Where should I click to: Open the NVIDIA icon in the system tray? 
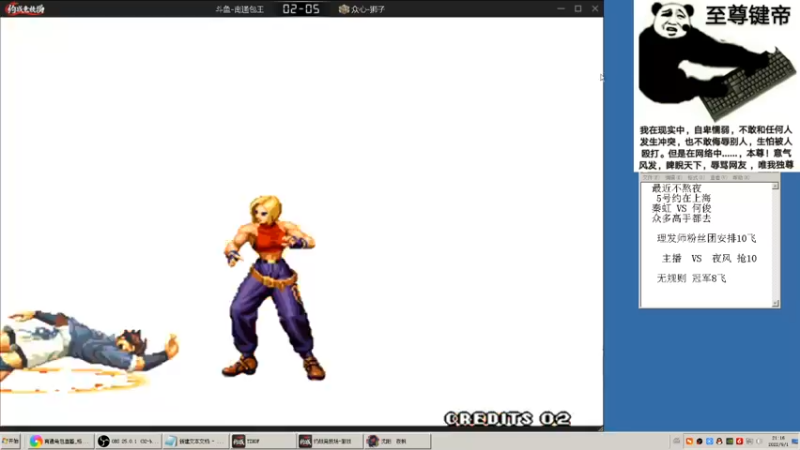click(x=730, y=441)
